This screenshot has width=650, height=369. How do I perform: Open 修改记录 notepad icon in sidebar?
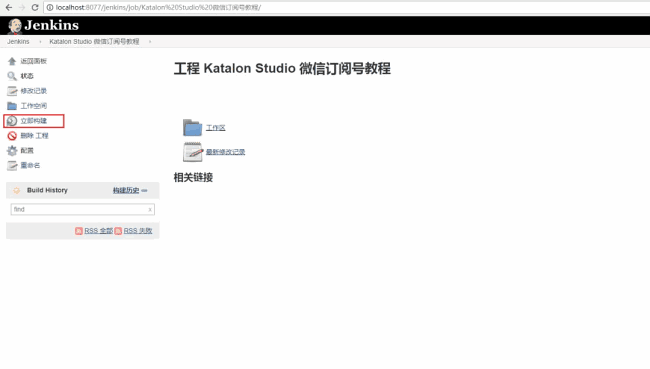(12, 91)
